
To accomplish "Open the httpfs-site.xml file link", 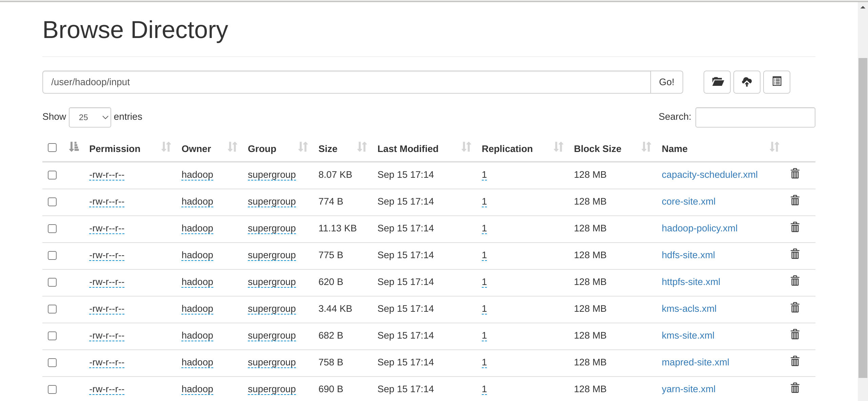I will point(691,282).
